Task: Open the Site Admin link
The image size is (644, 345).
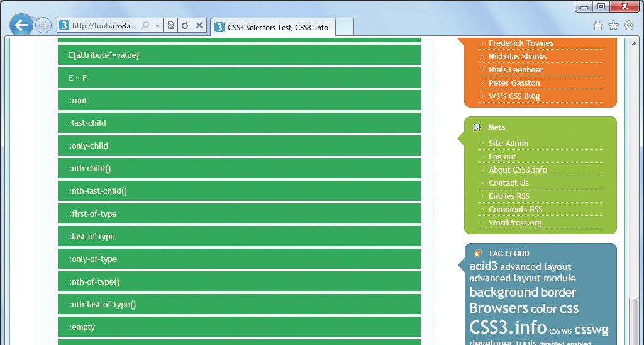Action: click(x=508, y=143)
